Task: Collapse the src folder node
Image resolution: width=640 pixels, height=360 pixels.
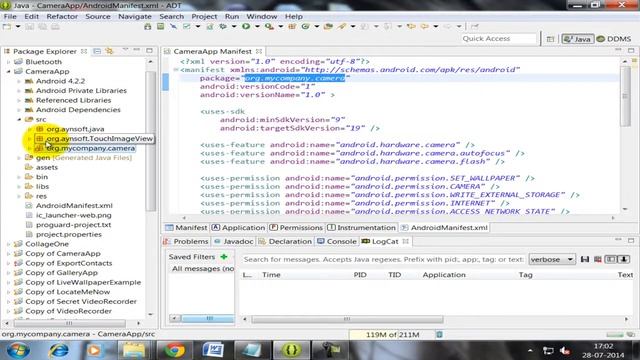Action: (19, 119)
